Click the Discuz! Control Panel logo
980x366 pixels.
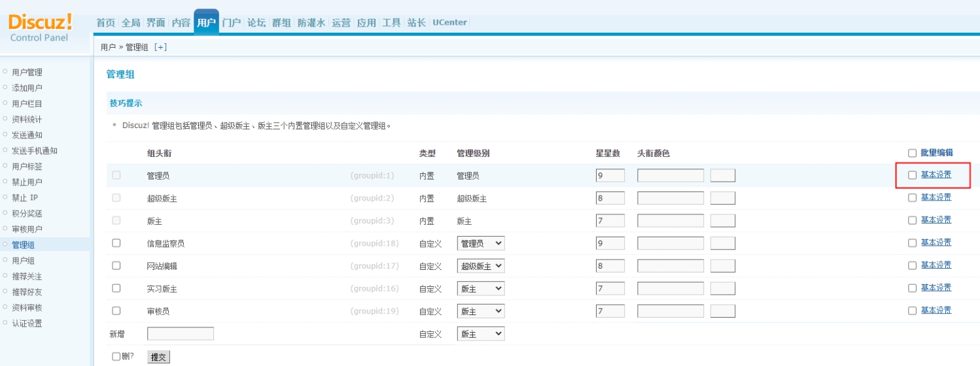(x=41, y=27)
